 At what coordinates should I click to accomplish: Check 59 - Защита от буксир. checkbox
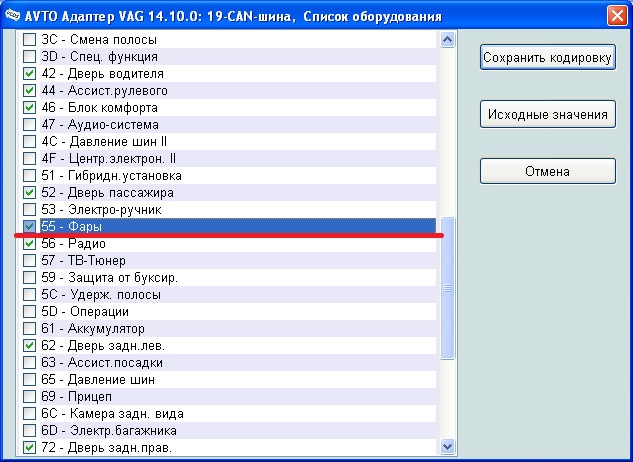(x=29, y=278)
